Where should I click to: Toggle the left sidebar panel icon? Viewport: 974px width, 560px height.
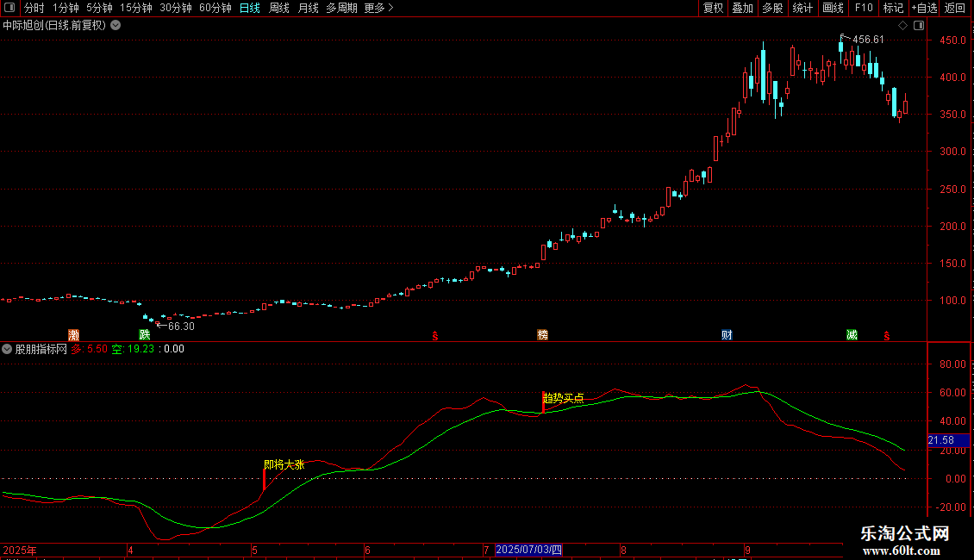pos(9,8)
